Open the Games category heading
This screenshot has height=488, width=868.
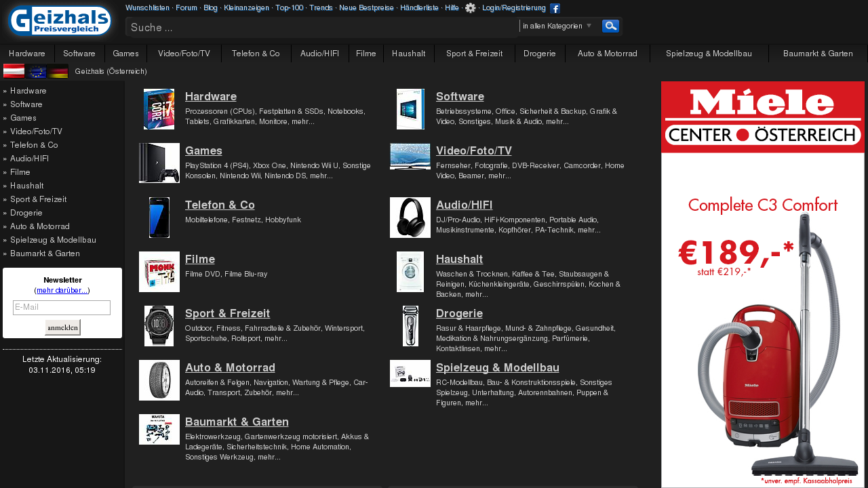click(x=203, y=150)
